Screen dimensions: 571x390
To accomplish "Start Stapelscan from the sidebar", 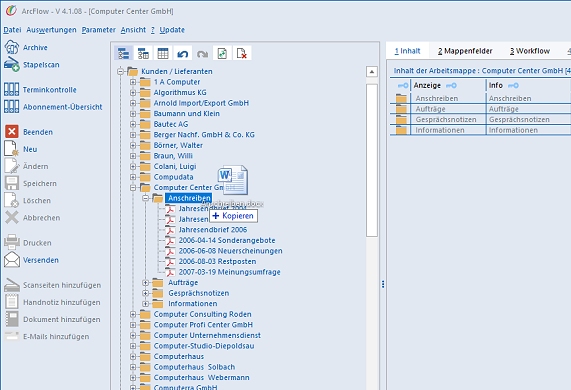I will (x=11, y=64).
